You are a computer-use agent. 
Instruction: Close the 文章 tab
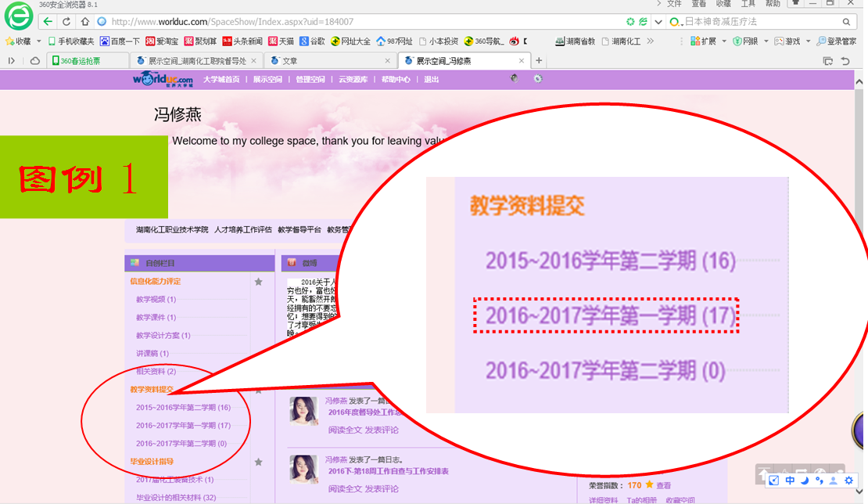pos(388,61)
